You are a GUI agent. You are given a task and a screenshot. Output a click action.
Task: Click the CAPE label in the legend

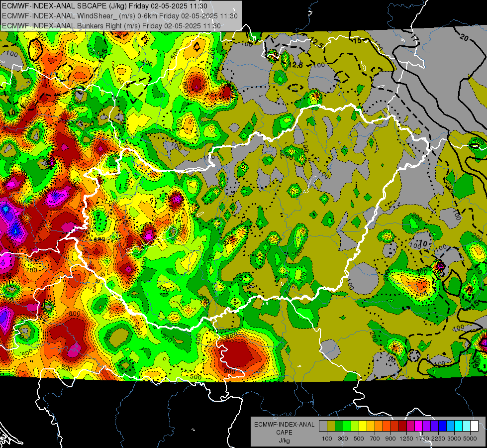coord(284,433)
